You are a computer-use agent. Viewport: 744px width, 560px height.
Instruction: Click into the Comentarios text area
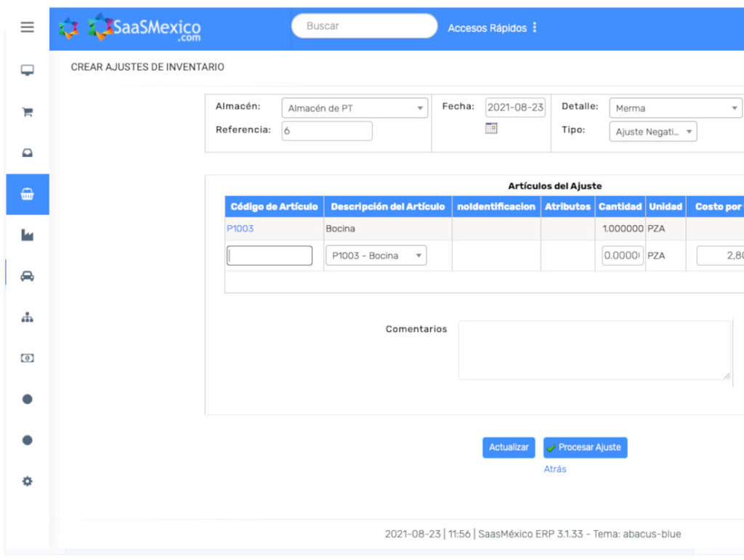coord(594,350)
